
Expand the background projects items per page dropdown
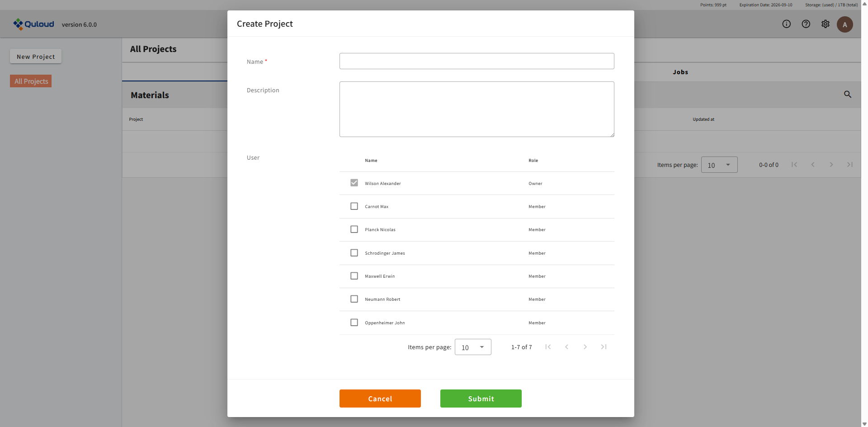pos(719,165)
